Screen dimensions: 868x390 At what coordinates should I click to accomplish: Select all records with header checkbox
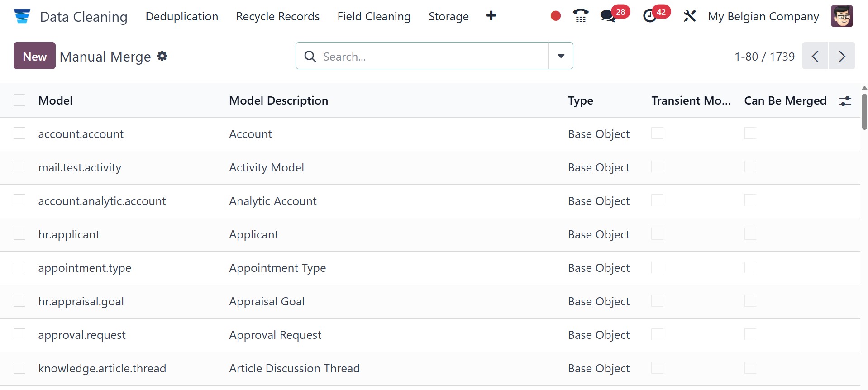pos(19,100)
